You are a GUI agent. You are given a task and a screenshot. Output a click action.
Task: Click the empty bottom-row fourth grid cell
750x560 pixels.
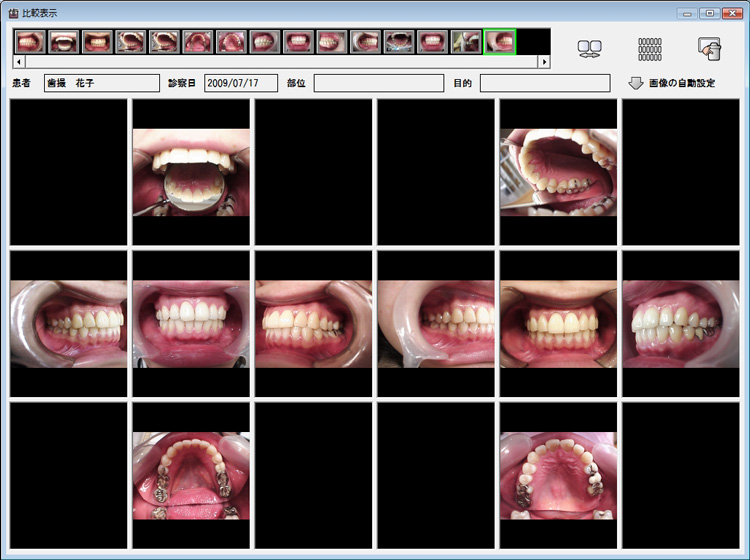click(436, 475)
